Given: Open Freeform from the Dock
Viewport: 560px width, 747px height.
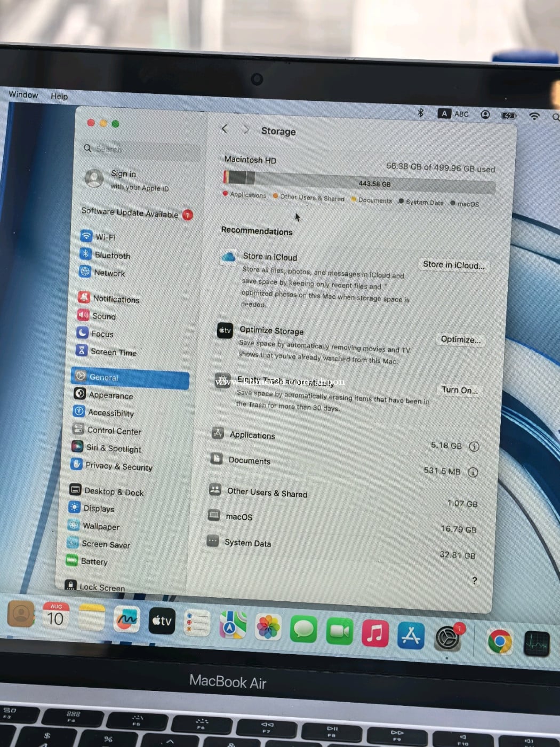Looking at the screenshot, I should click(126, 619).
